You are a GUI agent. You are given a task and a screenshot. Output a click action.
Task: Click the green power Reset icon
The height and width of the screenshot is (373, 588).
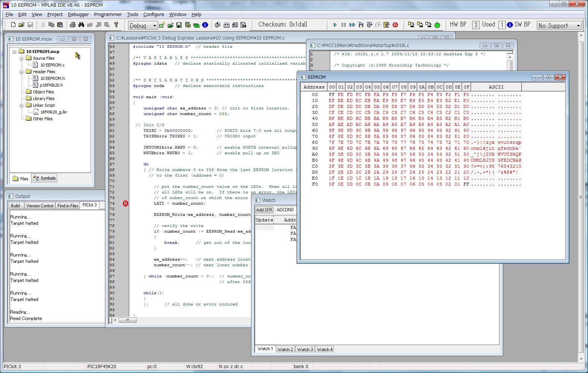pos(437,25)
